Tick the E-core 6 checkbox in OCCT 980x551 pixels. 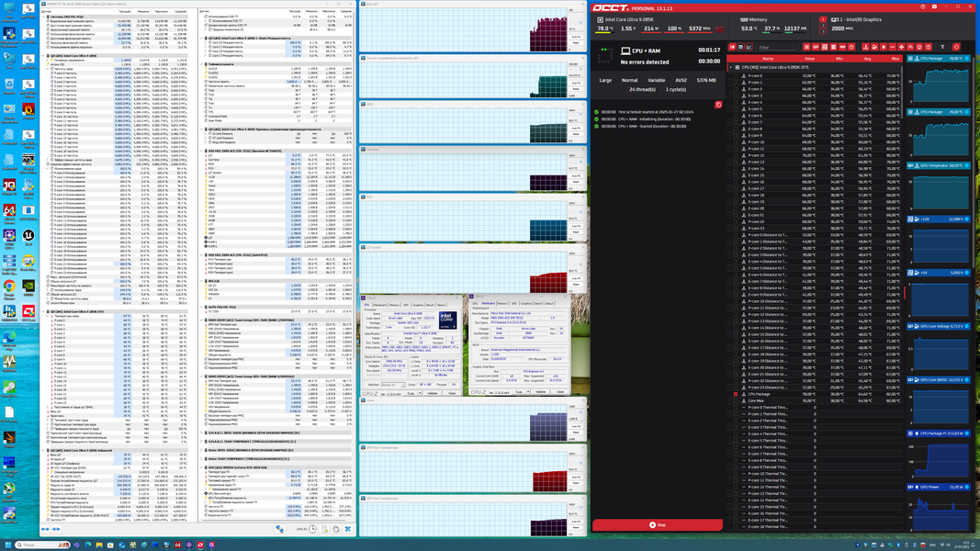tap(735, 116)
